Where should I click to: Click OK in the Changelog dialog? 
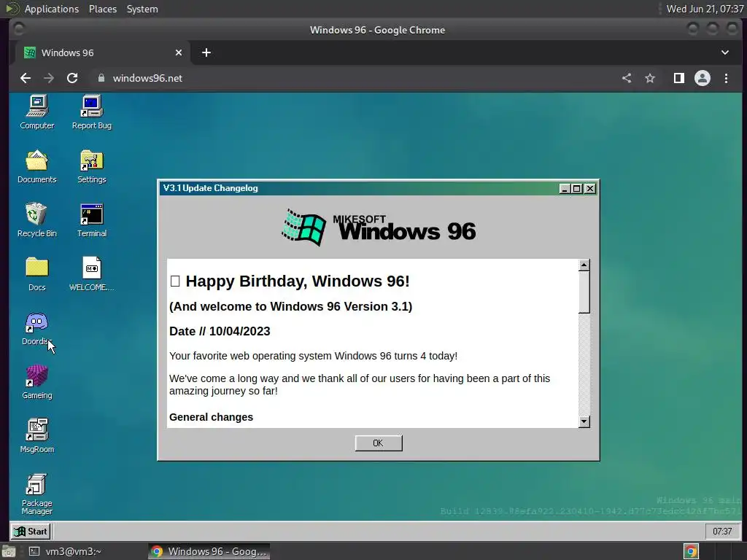tap(379, 443)
